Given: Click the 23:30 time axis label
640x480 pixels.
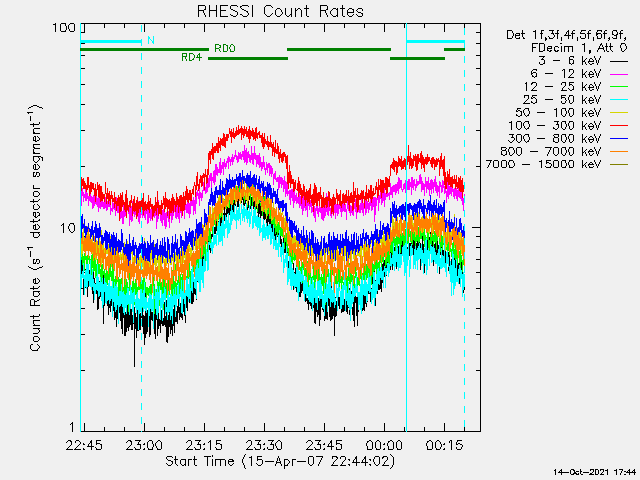Looking at the screenshot, I should pos(264,445).
